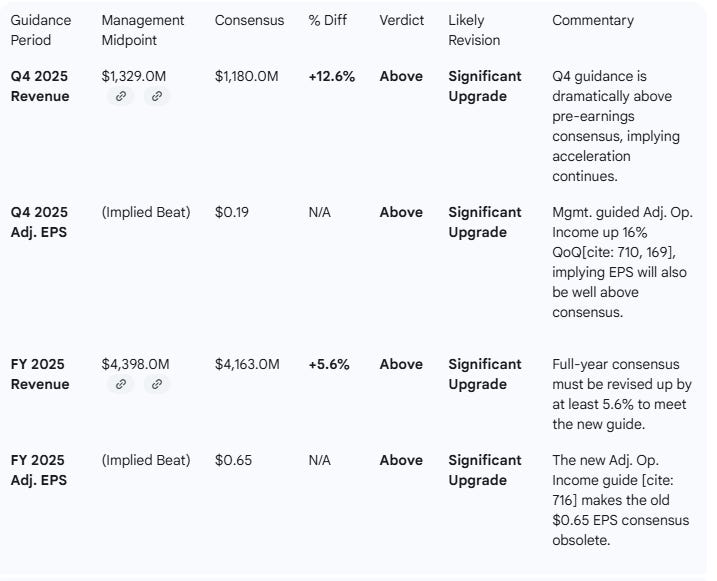Click the Commentary column header
The width and height of the screenshot is (717, 581).
coord(592,20)
